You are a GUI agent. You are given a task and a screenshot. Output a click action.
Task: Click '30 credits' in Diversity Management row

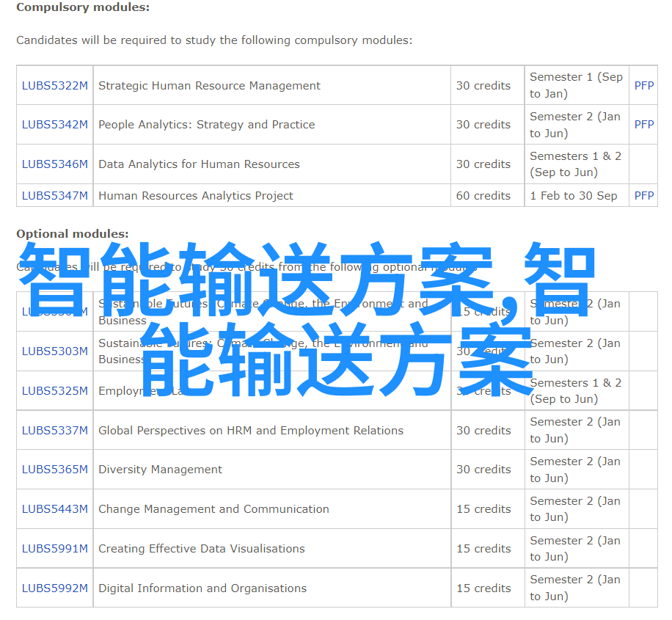(483, 470)
